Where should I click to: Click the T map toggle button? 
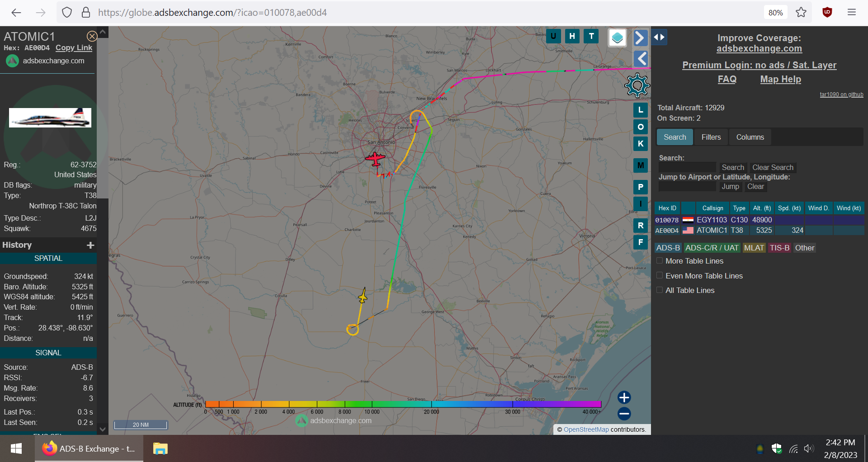(x=591, y=36)
